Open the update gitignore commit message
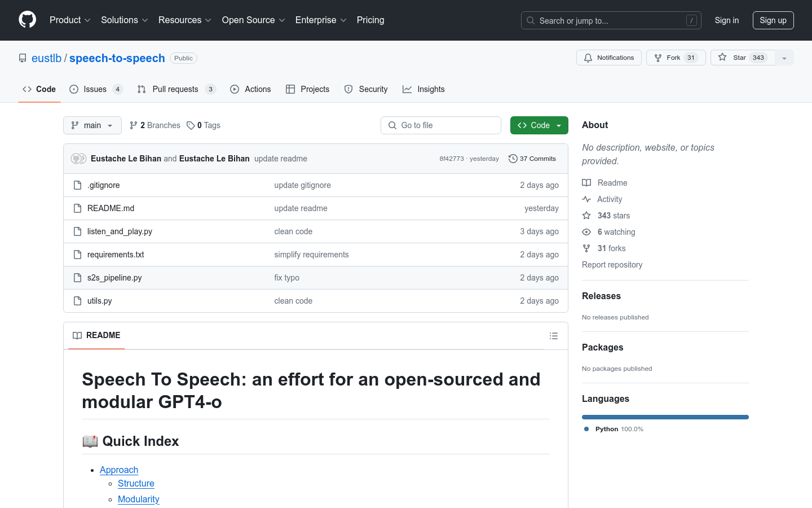Screen dimensions: 812x508 click(303, 185)
